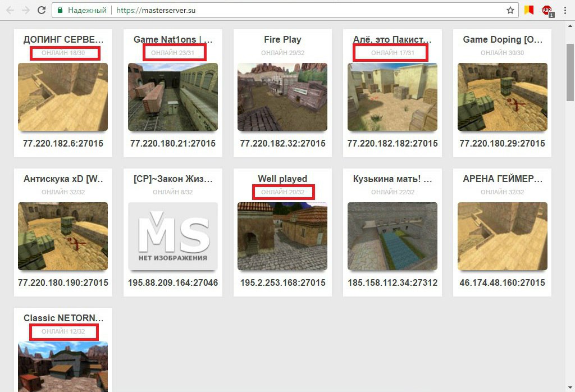Click the scrollbar down arrow
The height and width of the screenshot is (392, 575).
pyautogui.click(x=571, y=388)
